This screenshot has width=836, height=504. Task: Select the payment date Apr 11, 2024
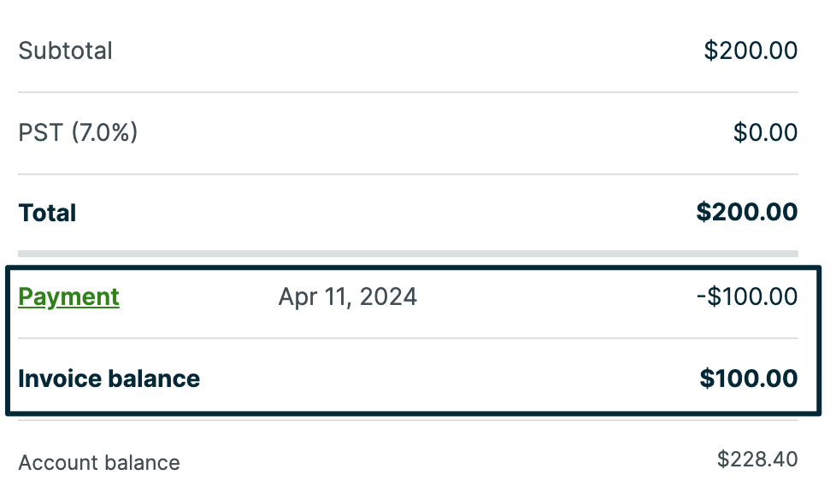(347, 296)
